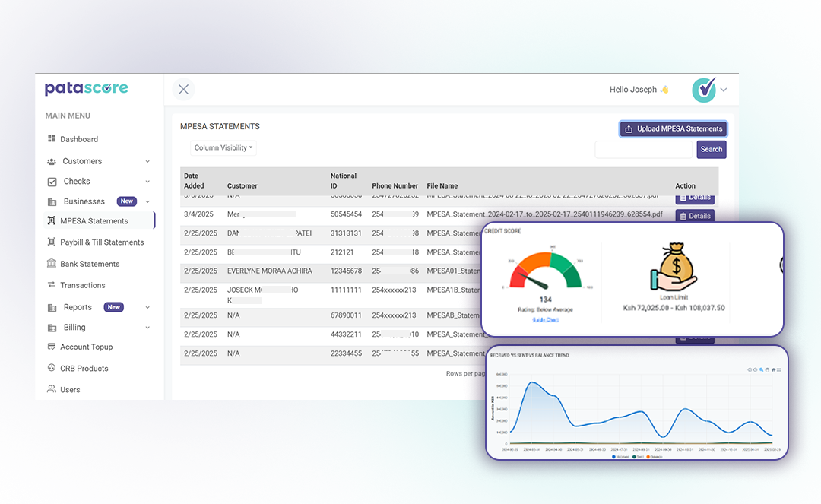The image size is (821, 504).
Task: Open the trend chart hamburger menu
Action: (x=779, y=369)
